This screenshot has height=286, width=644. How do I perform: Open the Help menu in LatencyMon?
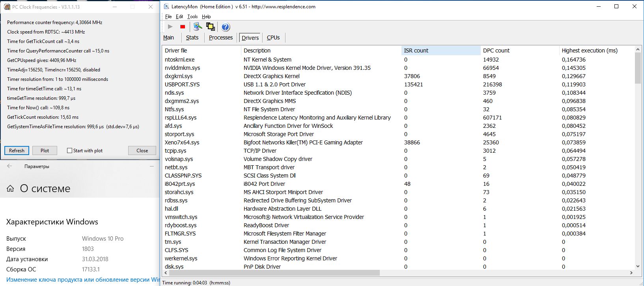[206, 17]
